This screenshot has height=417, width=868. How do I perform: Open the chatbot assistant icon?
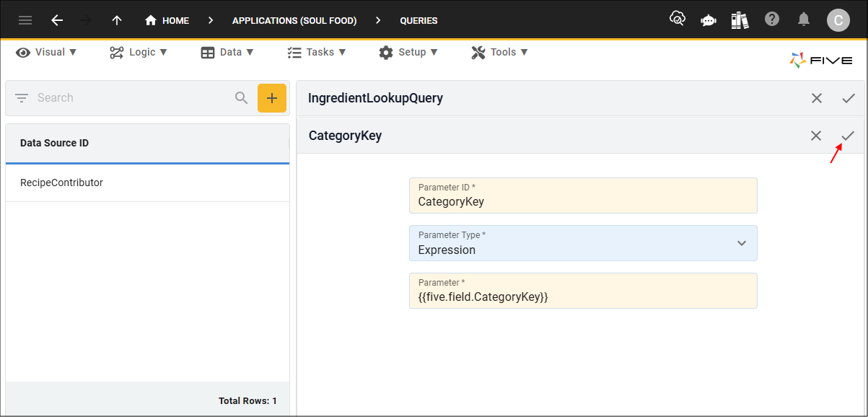coord(709,20)
